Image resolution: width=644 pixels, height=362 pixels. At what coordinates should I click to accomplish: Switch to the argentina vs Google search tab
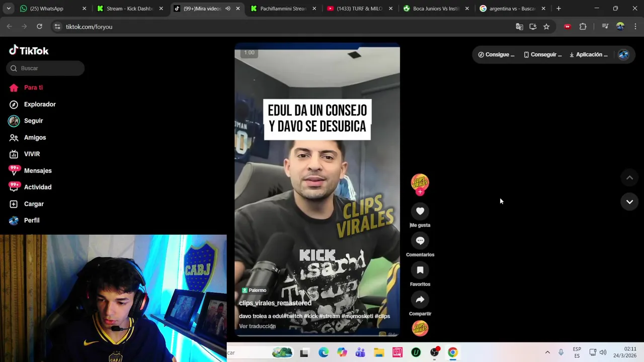click(512, 9)
